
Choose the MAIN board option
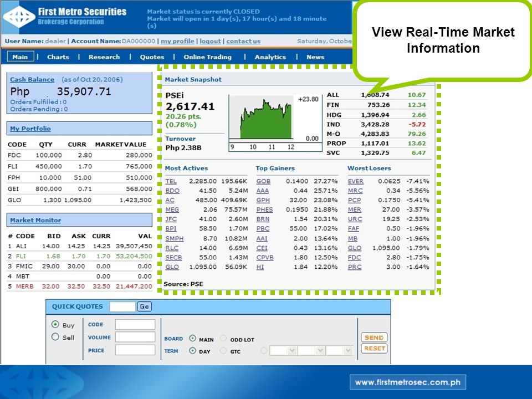coord(192,338)
